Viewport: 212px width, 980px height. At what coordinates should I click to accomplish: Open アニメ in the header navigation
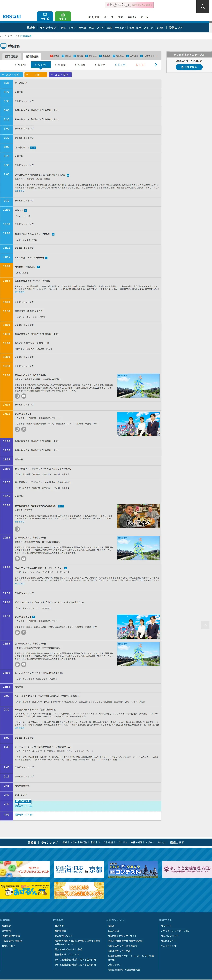click(100, 28)
